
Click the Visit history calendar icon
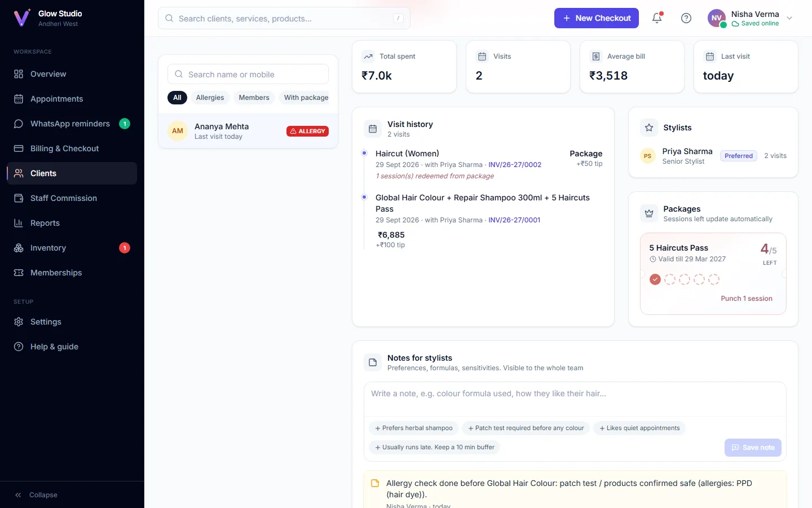coord(373,129)
